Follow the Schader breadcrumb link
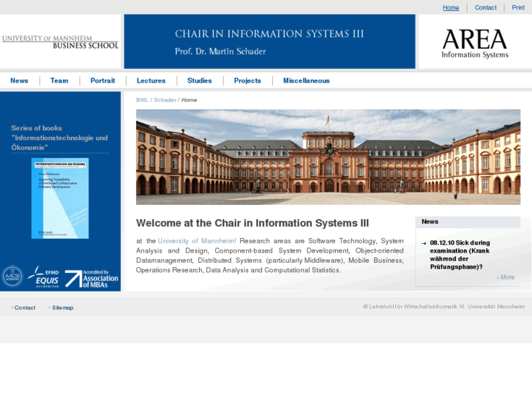 (165, 100)
